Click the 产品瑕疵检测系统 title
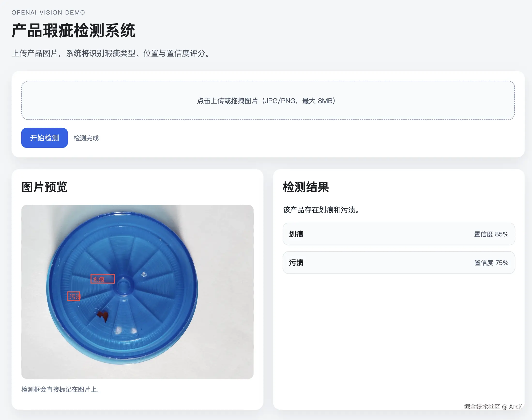 (x=74, y=31)
